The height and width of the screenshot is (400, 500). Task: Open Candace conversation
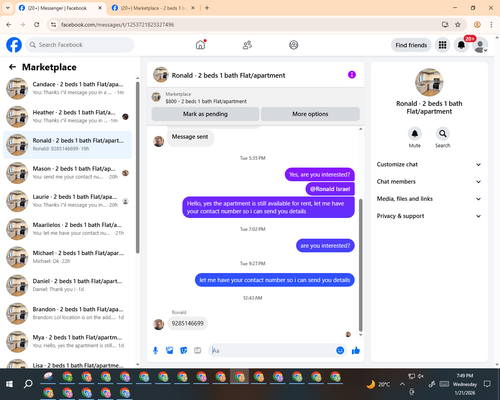point(68,88)
